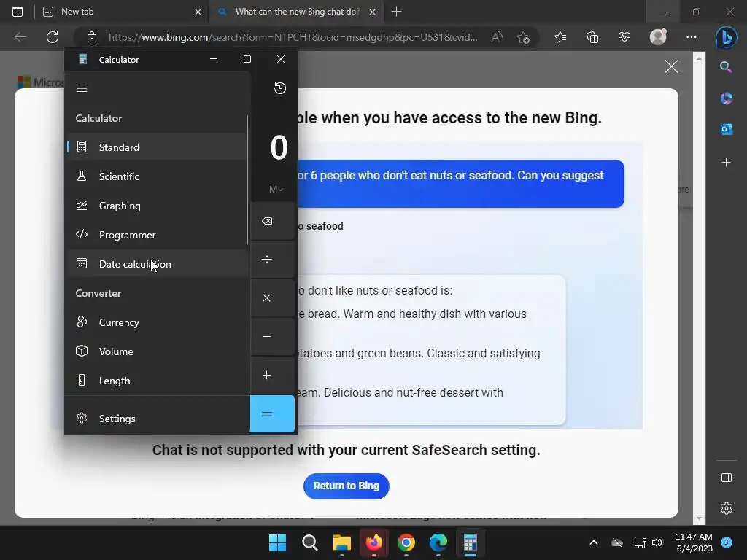Collapse the Calculator hamburger navigation menu
747x560 pixels.
(82, 88)
